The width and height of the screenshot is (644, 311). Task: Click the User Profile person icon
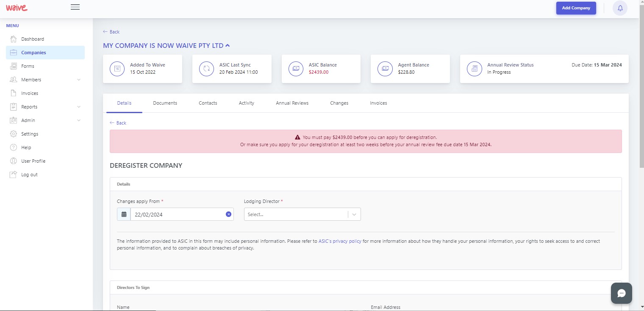point(13,161)
